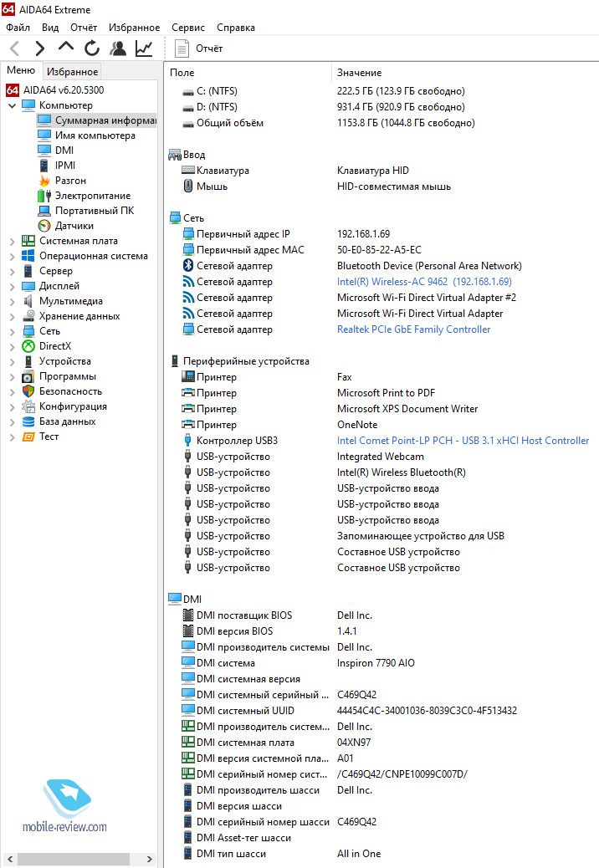
Task: Click the Программы icon in tree
Action: 28,376
